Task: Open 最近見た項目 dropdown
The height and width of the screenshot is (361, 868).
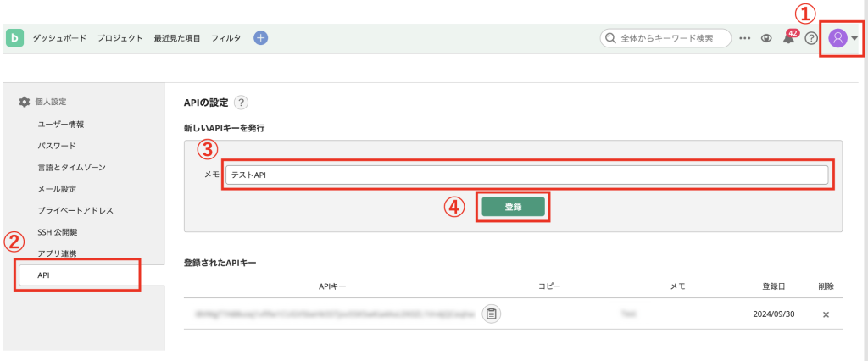Action: [177, 38]
